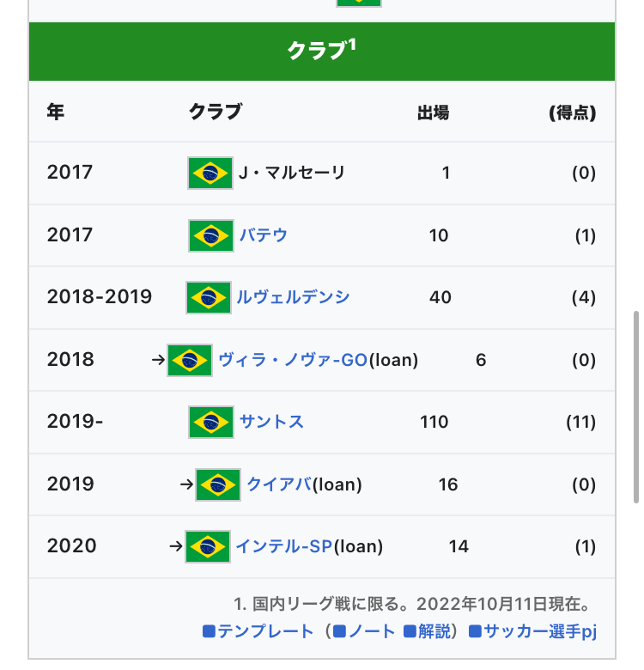644x670 pixels.
Task: Open the インテル-SP club link
Action: [283, 546]
